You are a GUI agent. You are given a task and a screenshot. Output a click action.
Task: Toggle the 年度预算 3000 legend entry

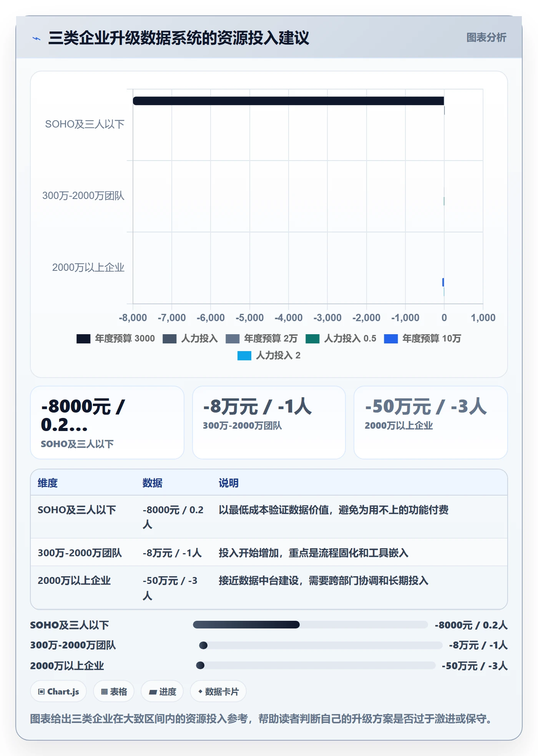tap(116, 338)
